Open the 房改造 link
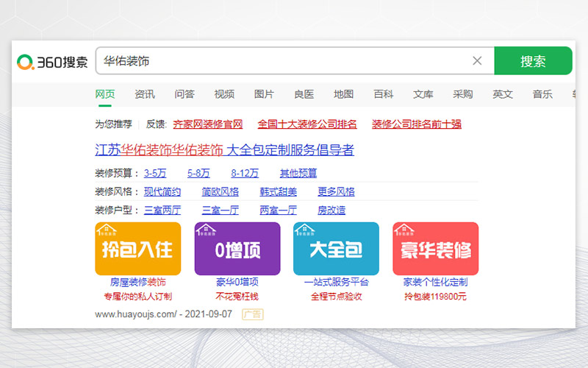Image resolution: width=588 pixels, height=368 pixels. click(331, 210)
